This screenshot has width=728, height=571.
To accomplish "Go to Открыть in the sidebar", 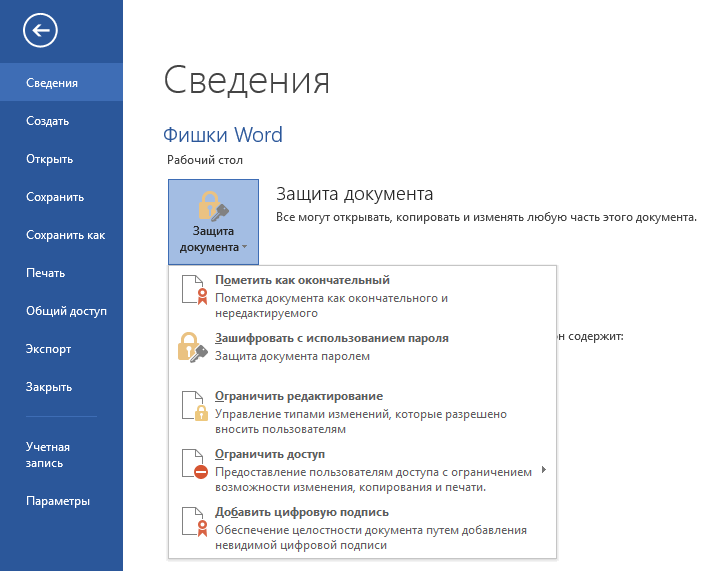I will click(61, 159).
